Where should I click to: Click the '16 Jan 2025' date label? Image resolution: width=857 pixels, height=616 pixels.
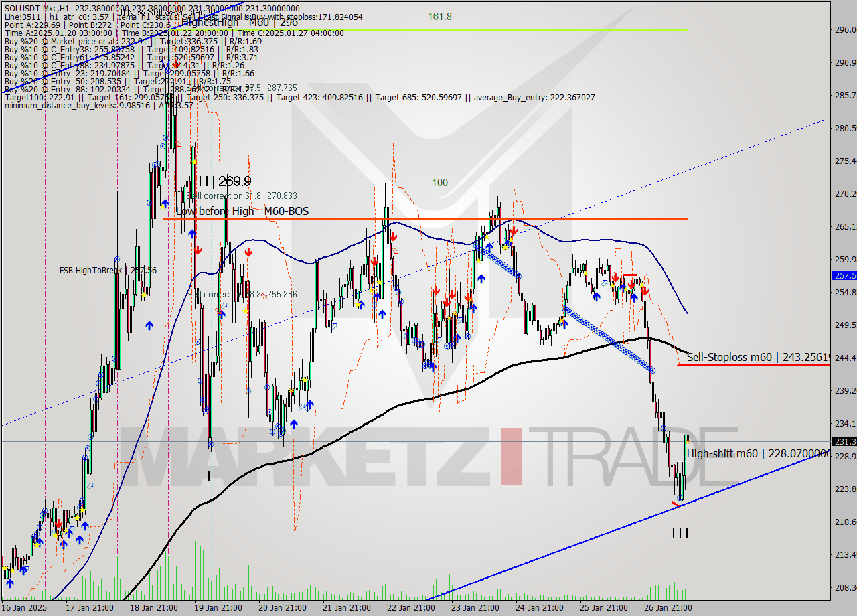click(x=24, y=608)
